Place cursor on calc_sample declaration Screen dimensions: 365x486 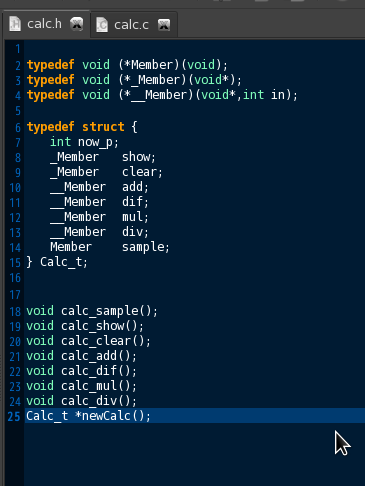click(x=92, y=311)
